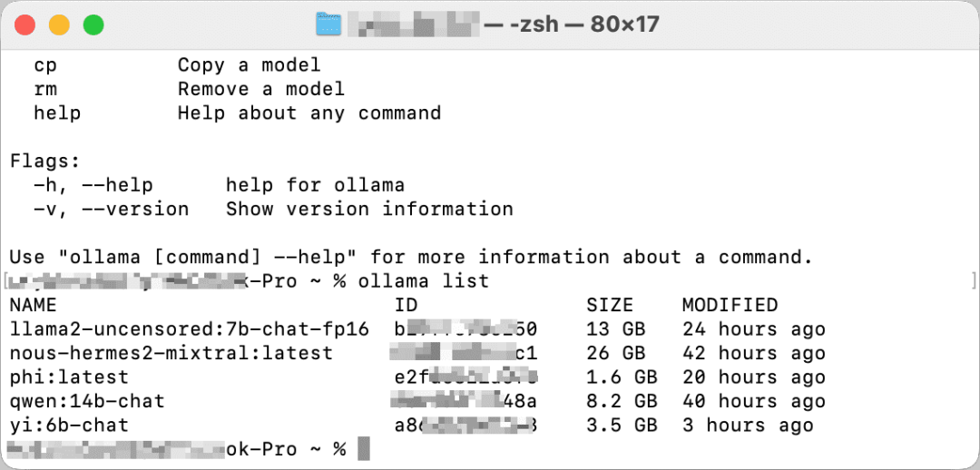
Task: Click the '26 GB' size value
Action: coord(615,353)
